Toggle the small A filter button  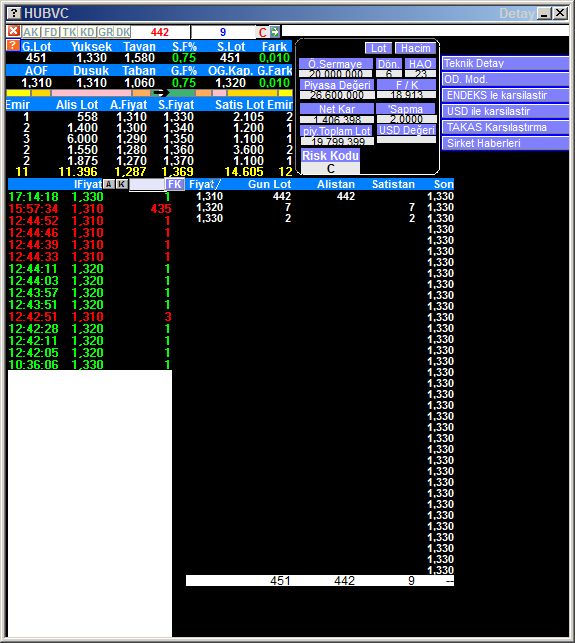coord(109,184)
